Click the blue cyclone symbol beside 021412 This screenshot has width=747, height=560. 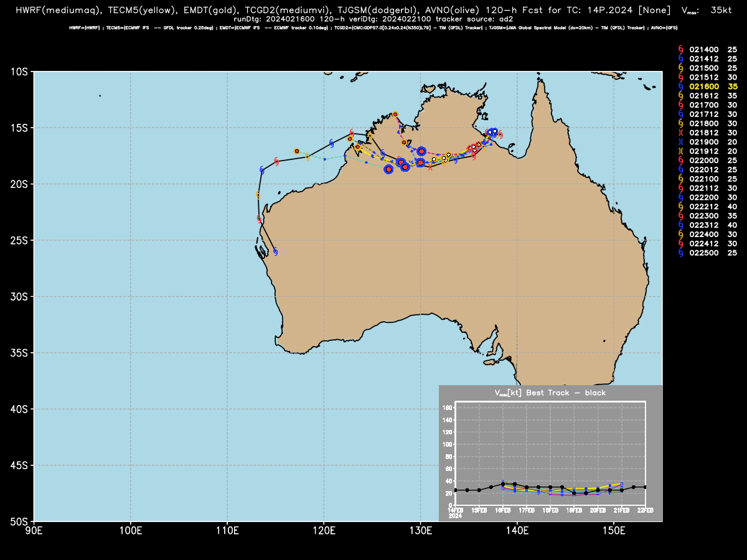680,57
